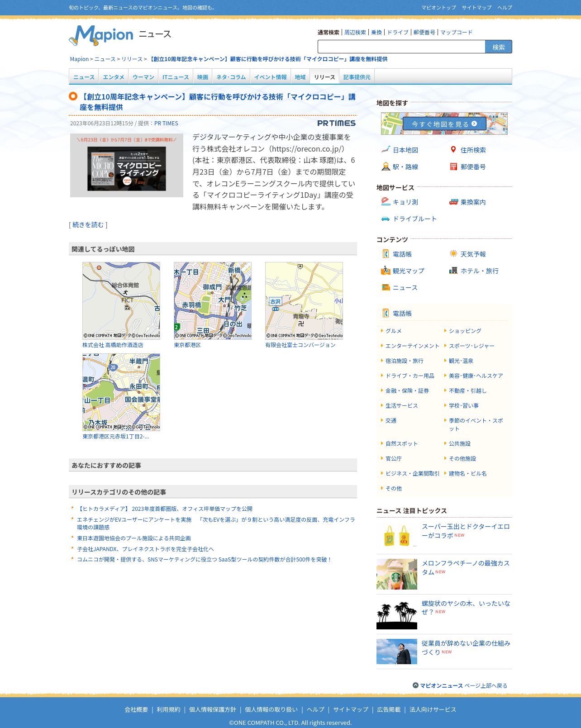This screenshot has height=728, width=581.
Task: Click the PR TIMES provider link
Action: [x=166, y=123]
